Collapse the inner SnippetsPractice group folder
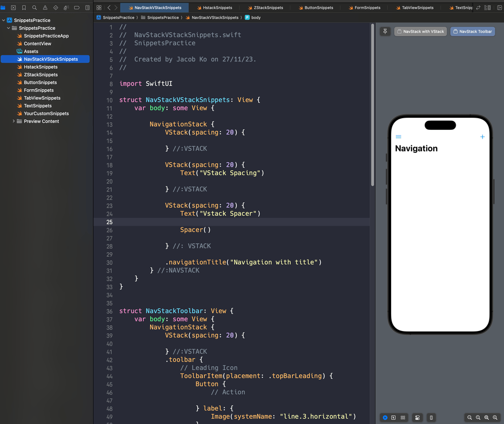 coord(8,28)
